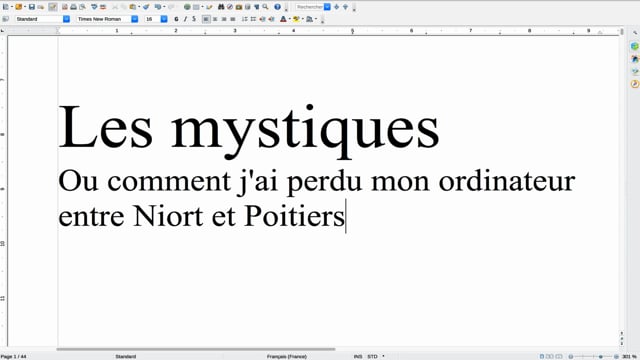Toggle italic formatting (I button)
This screenshot has width=640, height=360.
(185, 19)
